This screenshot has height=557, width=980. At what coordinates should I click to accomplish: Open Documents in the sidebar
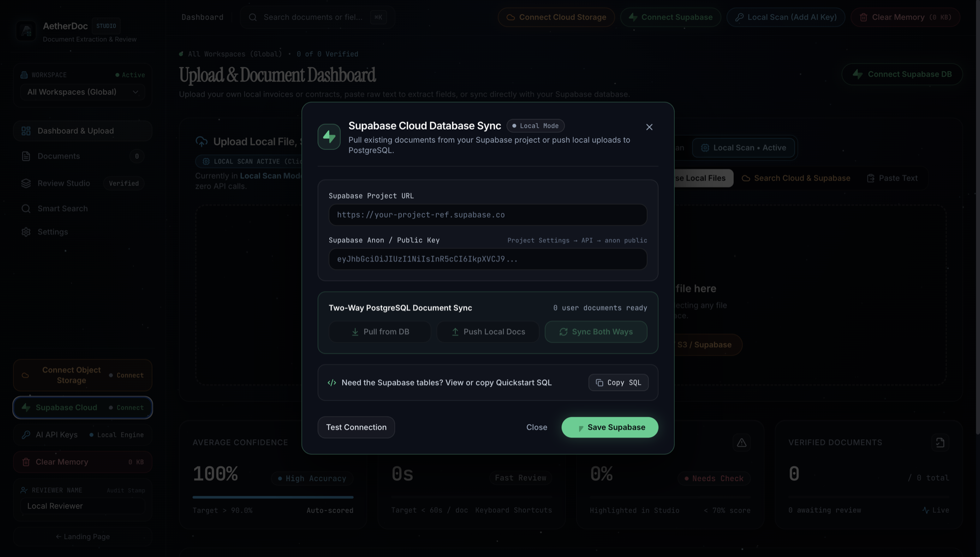[83, 156]
